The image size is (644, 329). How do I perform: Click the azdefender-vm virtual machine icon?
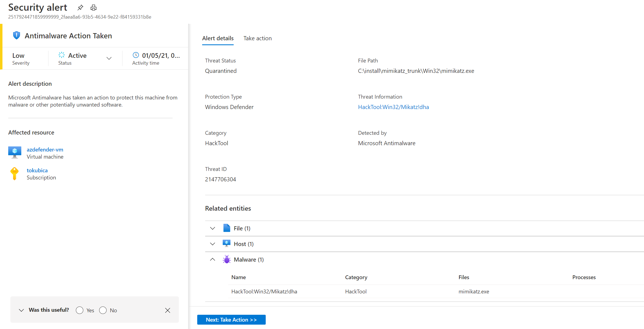click(x=15, y=152)
